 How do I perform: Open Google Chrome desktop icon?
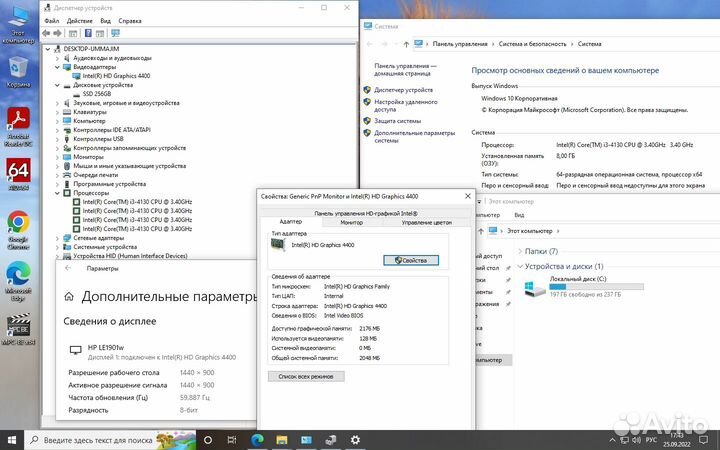tap(18, 230)
